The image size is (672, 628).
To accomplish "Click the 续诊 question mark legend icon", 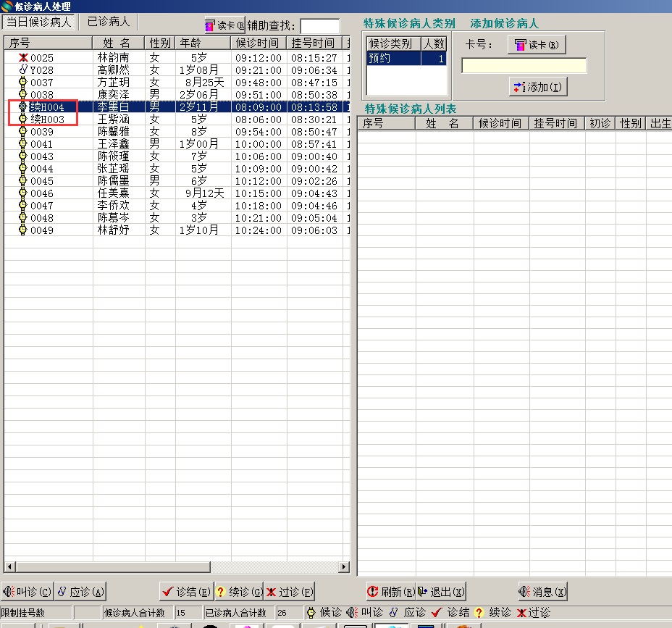I will point(479,613).
